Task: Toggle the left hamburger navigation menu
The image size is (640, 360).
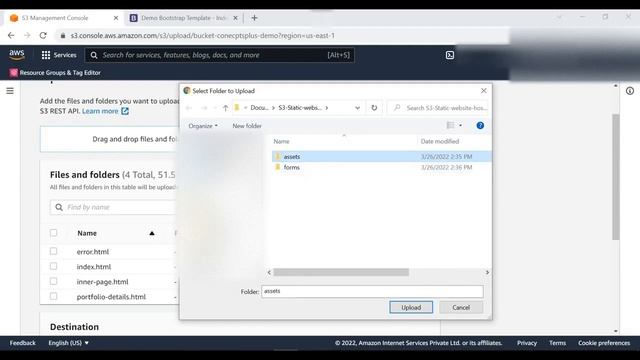Action: [10, 91]
